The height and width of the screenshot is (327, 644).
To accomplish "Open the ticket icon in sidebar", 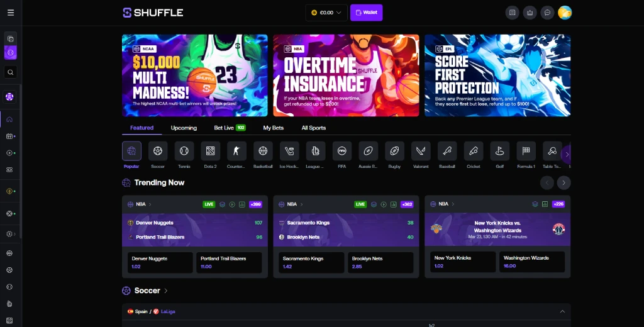I will click(x=10, y=170).
